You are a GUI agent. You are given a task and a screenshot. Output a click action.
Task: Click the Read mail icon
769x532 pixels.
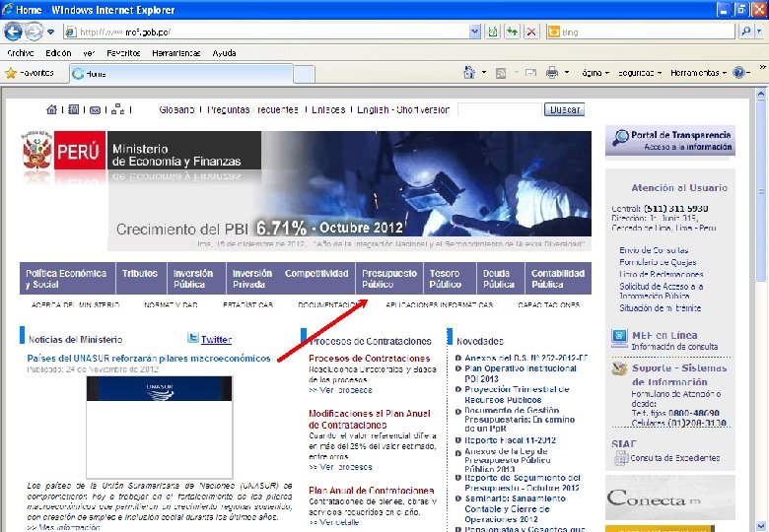click(x=530, y=73)
